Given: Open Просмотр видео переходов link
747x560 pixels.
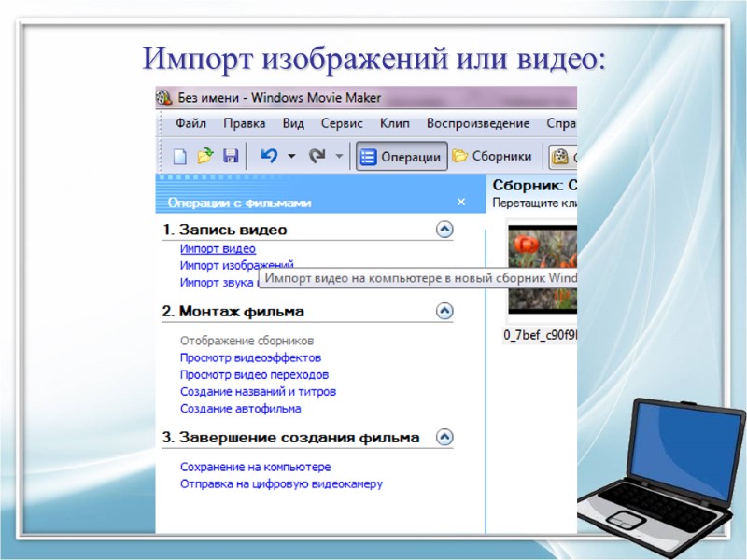Looking at the screenshot, I should click(x=254, y=375).
